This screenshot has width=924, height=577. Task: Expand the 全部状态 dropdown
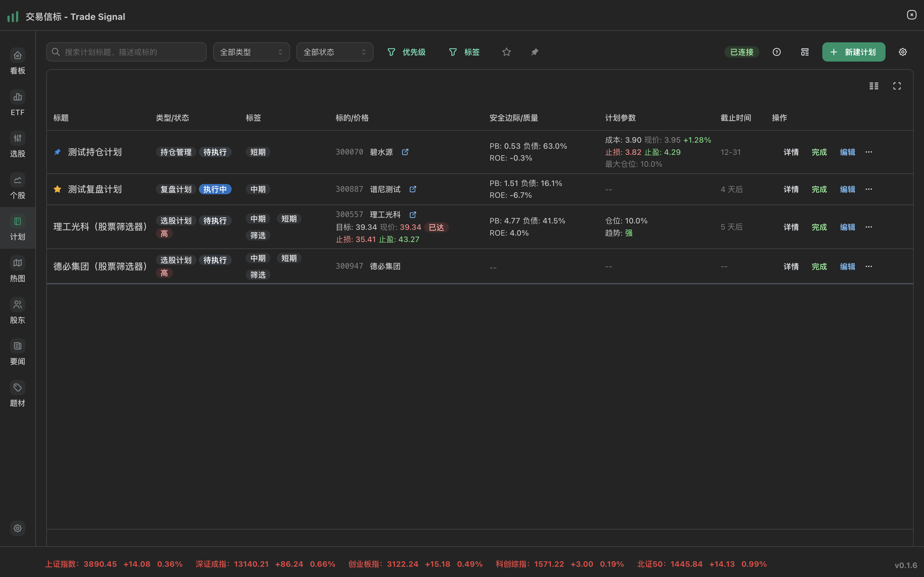coord(335,52)
